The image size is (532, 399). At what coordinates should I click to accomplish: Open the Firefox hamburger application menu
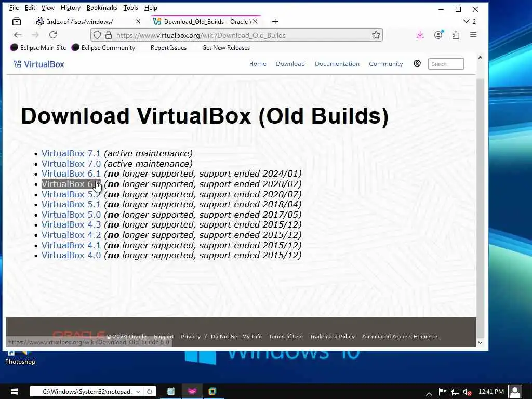click(473, 35)
